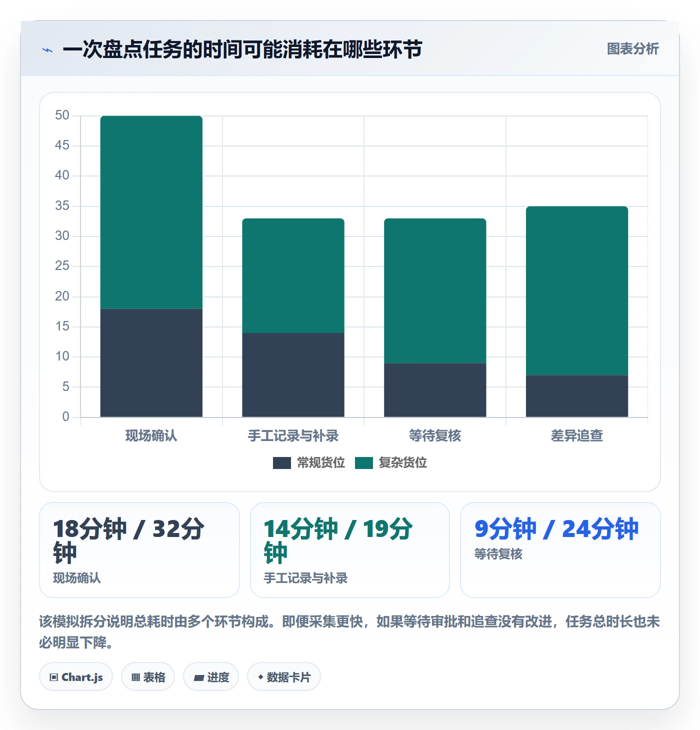Image resolution: width=700 pixels, height=730 pixels.
Task: Click the green 复杂货位 bar for 手工记录与补录
Action: tap(293, 275)
